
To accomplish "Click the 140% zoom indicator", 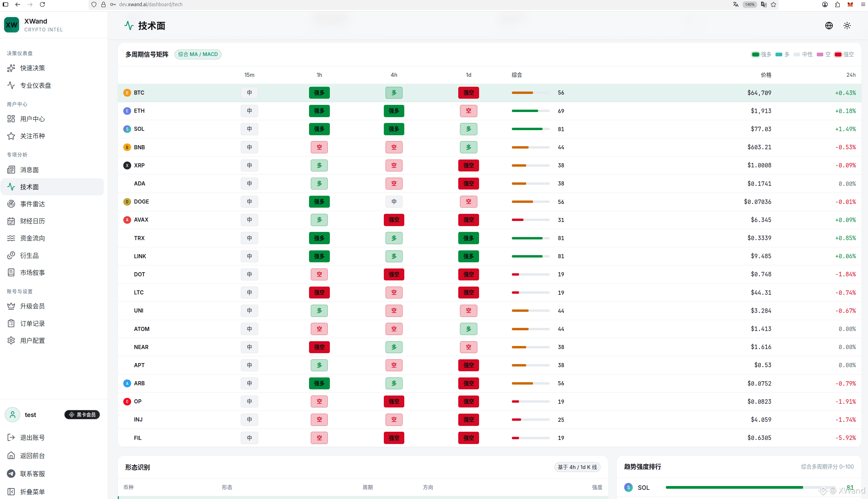I will click(x=750, y=4).
